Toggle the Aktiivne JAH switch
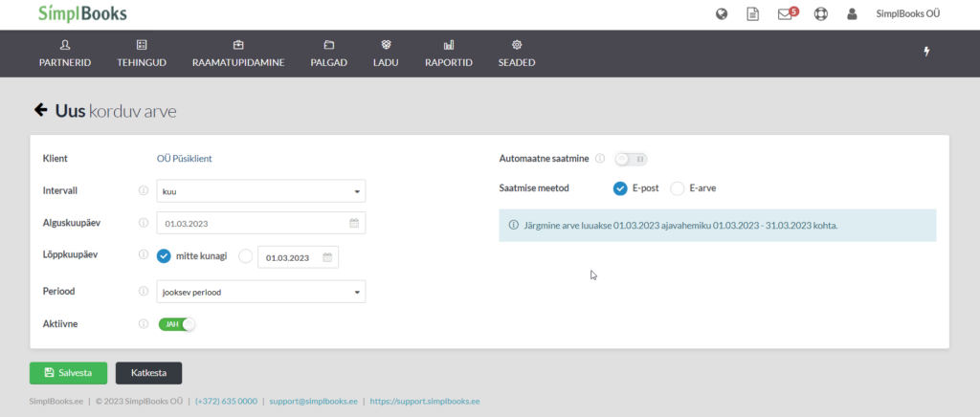Screen dimensions: 980x417 177,324
